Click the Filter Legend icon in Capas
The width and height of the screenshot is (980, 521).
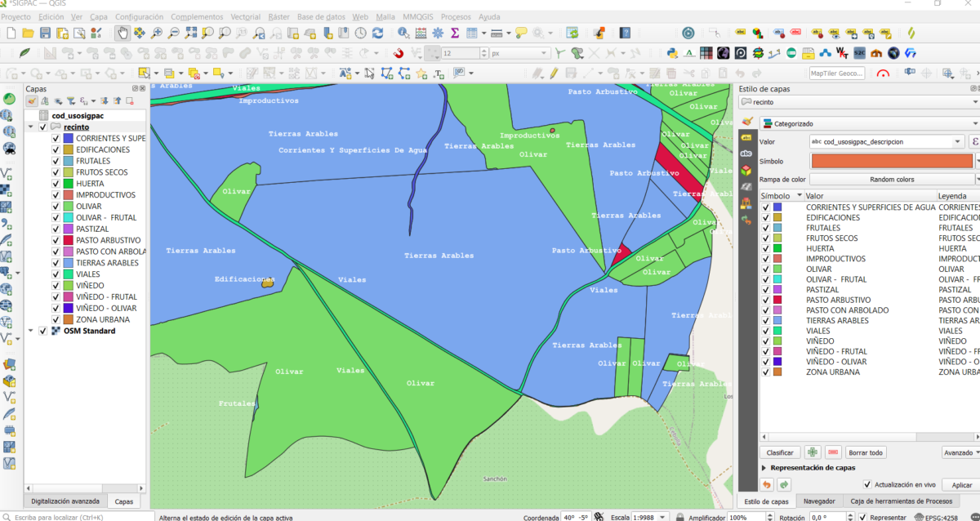pyautogui.click(x=71, y=100)
